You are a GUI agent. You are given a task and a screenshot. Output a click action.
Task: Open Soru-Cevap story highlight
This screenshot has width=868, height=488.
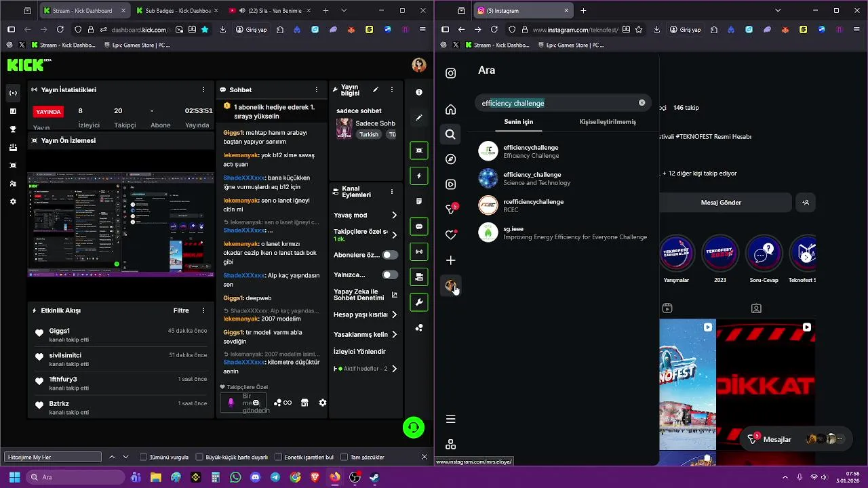pos(764,259)
